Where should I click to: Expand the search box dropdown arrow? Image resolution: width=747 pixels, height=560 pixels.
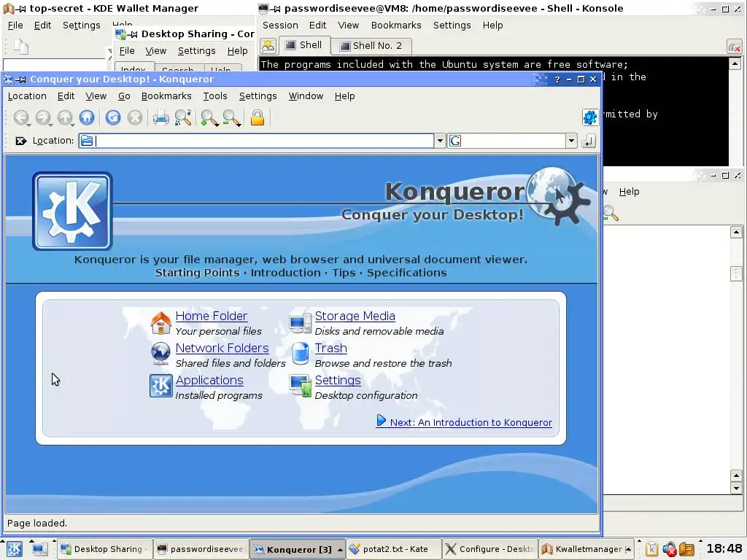[571, 141]
